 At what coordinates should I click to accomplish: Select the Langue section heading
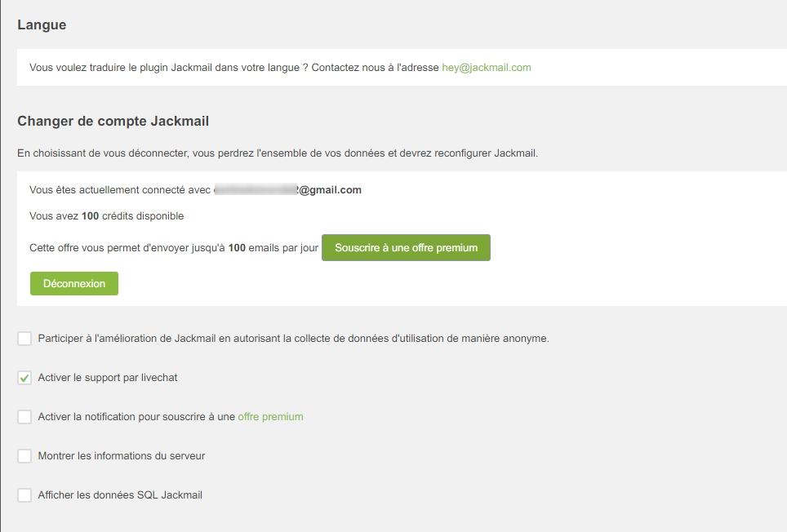click(42, 25)
